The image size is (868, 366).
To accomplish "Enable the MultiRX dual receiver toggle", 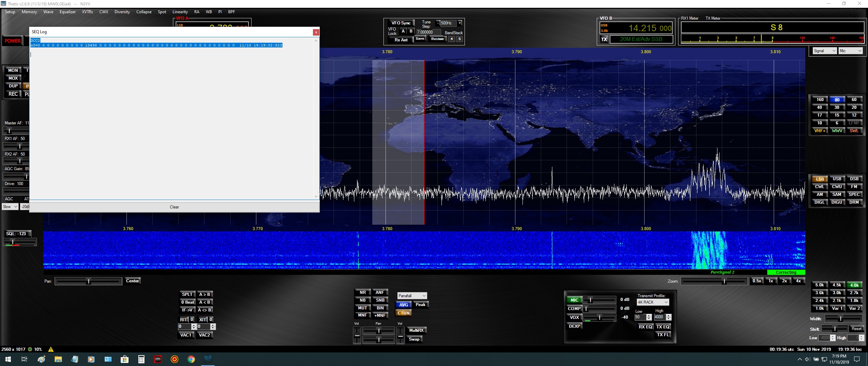I will [416, 330].
